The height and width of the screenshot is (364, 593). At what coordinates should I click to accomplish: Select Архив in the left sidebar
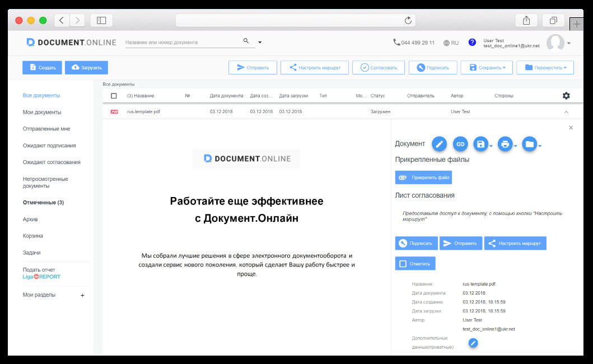click(x=30, y=219)
